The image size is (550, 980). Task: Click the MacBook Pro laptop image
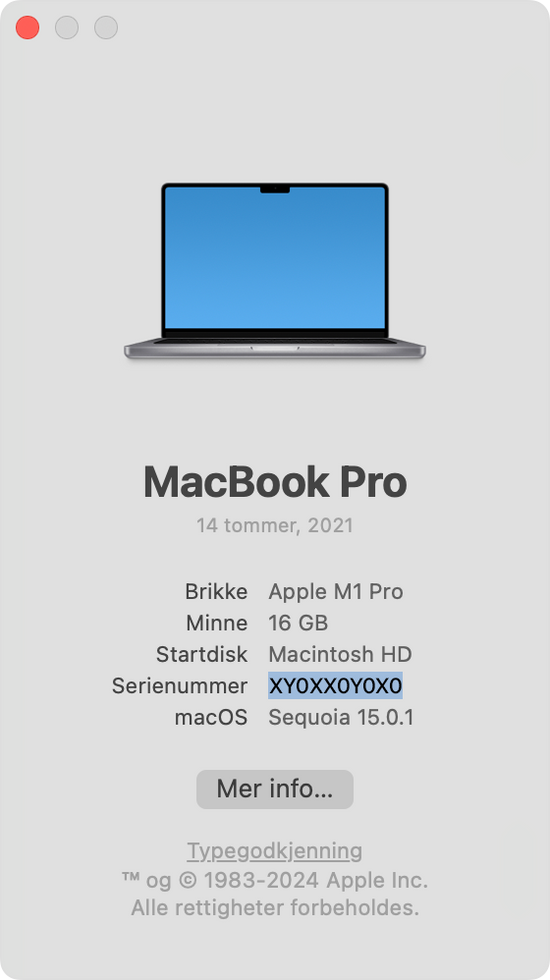[x=275, y=271]
